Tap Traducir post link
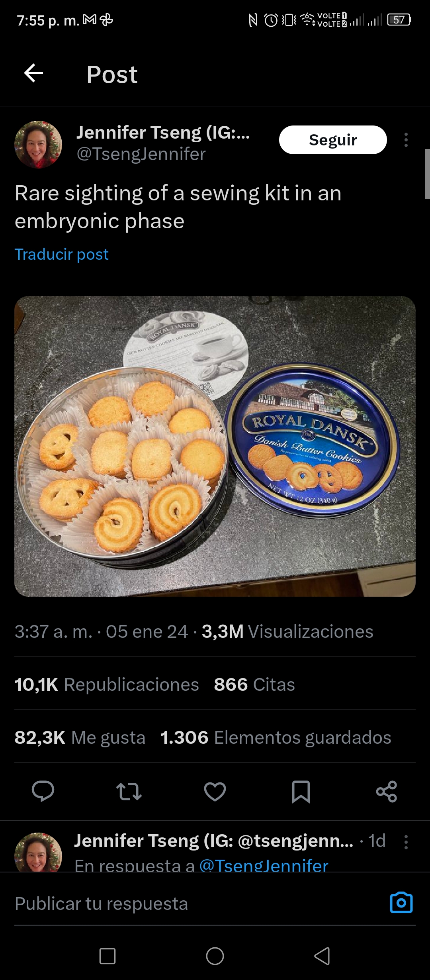 (61, 254)
